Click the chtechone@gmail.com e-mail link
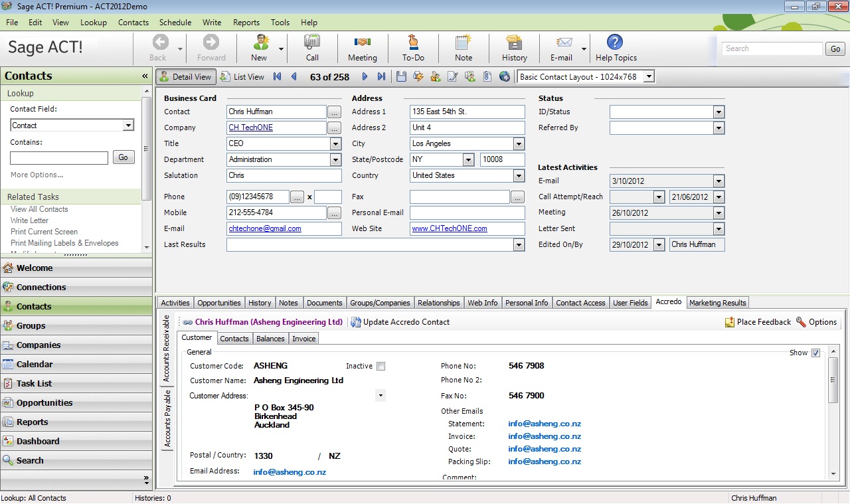The height and width of the screenshot is (504, 850). 265,228
